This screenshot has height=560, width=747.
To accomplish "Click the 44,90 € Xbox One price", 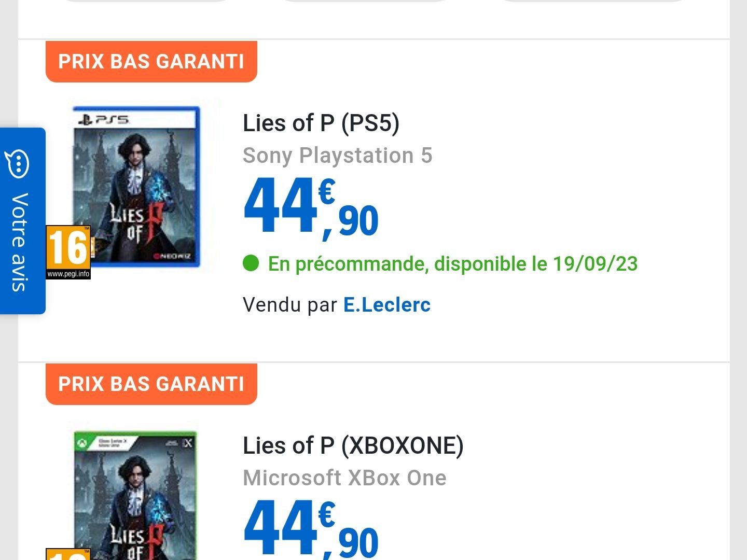I will point(311,530).
